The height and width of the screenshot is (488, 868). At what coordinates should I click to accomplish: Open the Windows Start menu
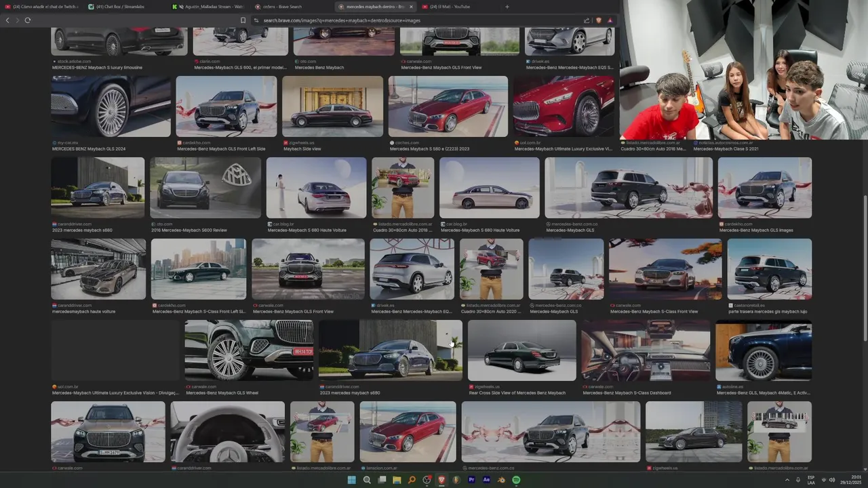pyautogui.click(x=351, y=480)
